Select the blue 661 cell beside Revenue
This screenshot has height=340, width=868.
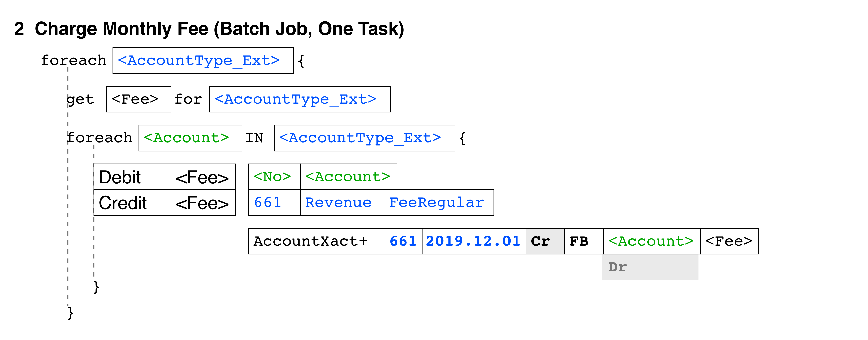point(274,203)
